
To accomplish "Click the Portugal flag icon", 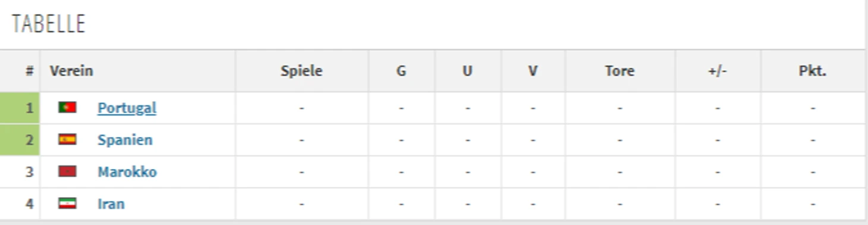I will (67, 108).
